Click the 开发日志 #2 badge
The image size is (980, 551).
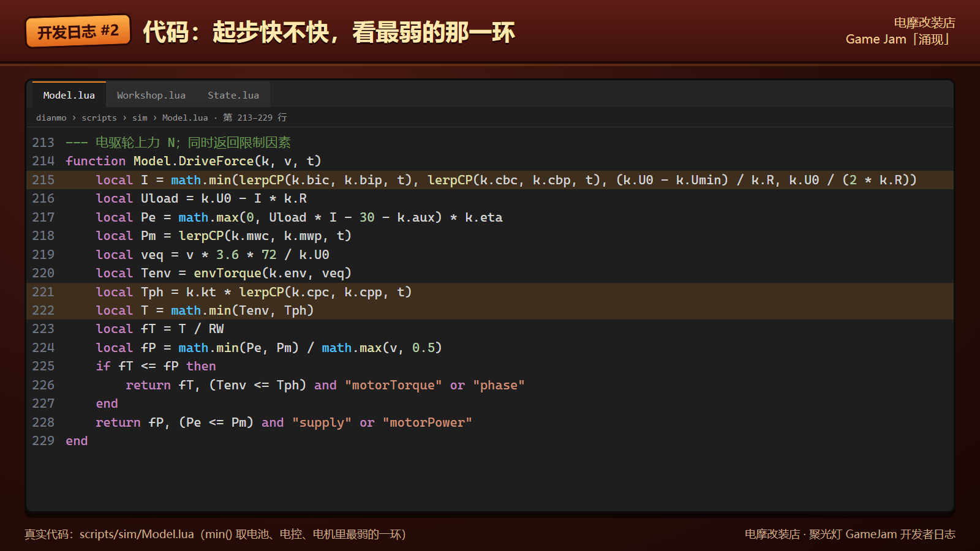(78, 31)
